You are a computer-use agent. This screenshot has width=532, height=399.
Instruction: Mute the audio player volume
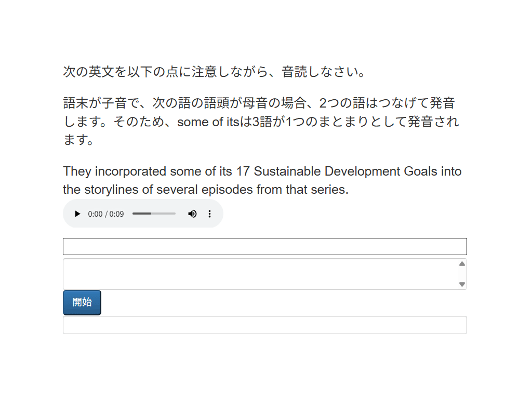coord(192,214)
